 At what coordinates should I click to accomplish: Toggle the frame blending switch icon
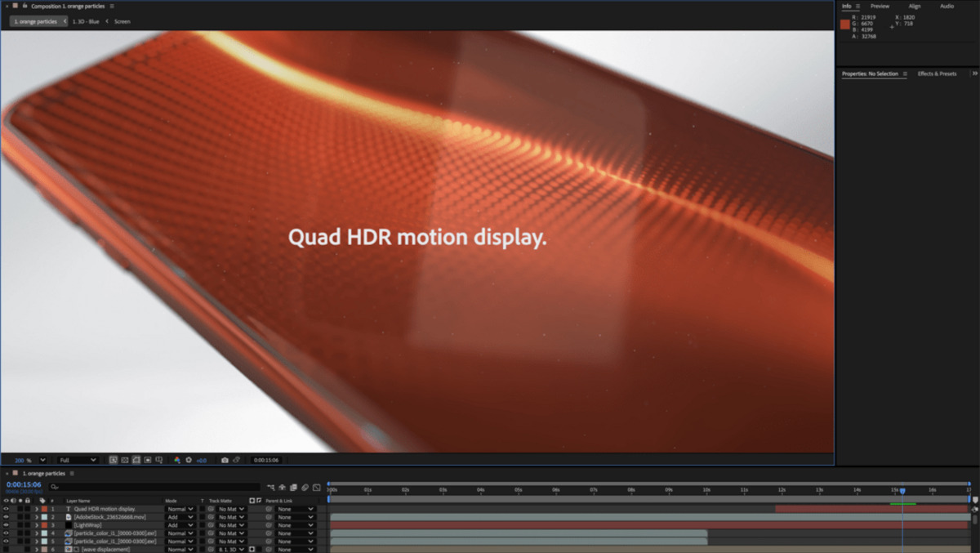point(293,487)
